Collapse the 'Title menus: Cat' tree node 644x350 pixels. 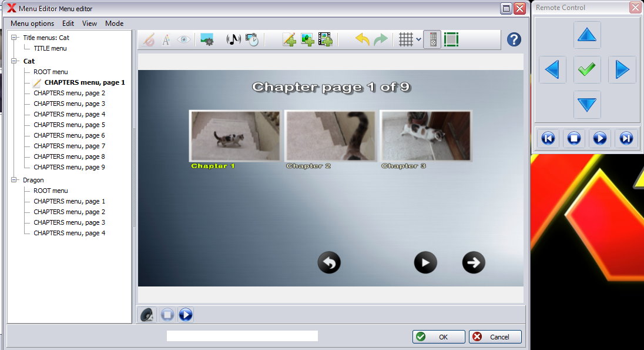(x=14, y=38)
